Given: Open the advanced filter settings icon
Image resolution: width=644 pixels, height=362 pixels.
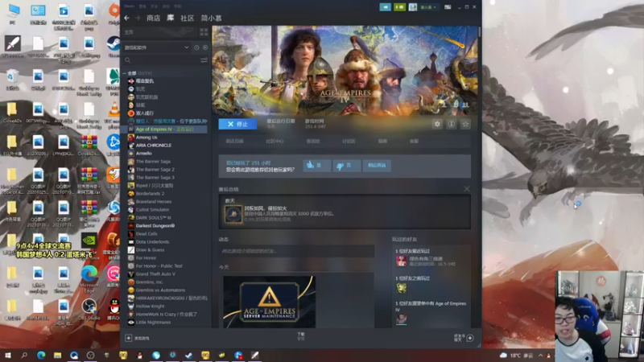Looking at the screenshot, I should point(204,60).
